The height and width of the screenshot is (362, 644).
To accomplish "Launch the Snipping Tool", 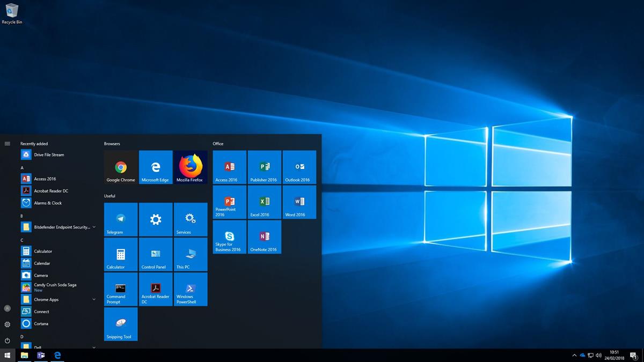I will 120,324.
